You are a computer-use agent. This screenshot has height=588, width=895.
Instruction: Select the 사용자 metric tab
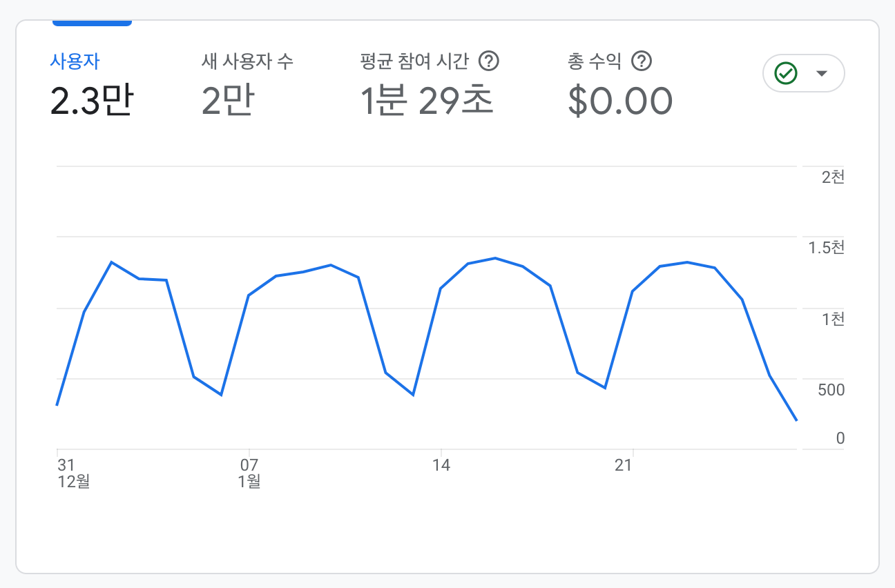[75, 61]
